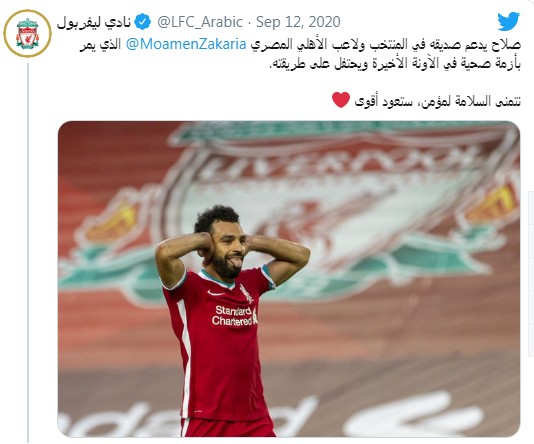Follow the @MoamenZakaria mention link
The image size is (534, 444).
[186, 44]
